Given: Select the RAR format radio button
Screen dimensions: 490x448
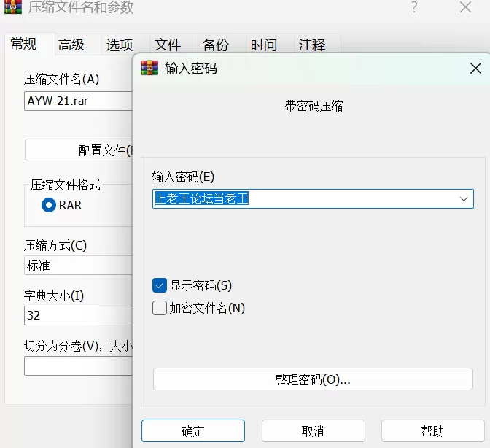Looking at the screenshot, I should (x=49, y=206).
